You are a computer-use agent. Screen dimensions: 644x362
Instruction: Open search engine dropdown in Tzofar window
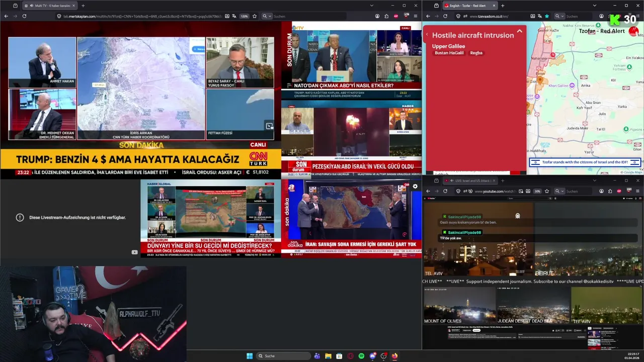[x=559, y=16]
